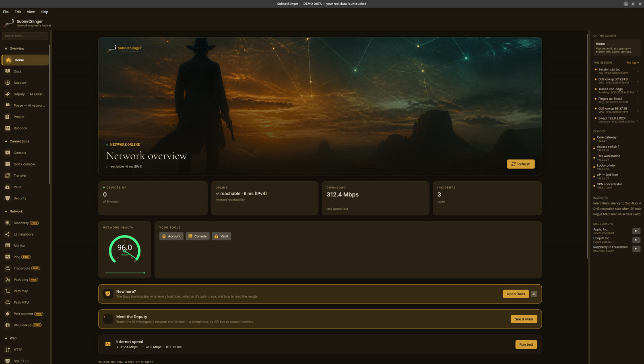
Task: Select Lobby printer device
Action: pyautogui.click(x=616, y=167)
